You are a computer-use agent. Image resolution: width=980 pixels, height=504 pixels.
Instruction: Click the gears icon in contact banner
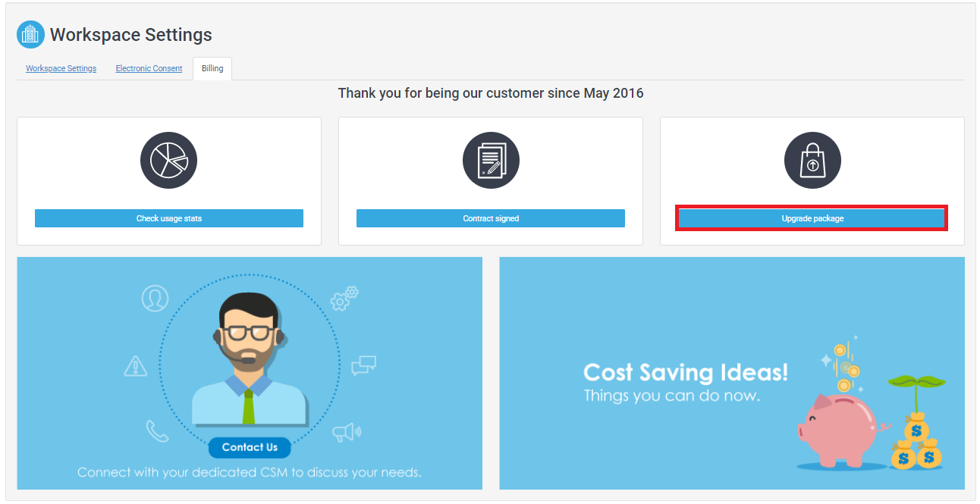[344, 298]
